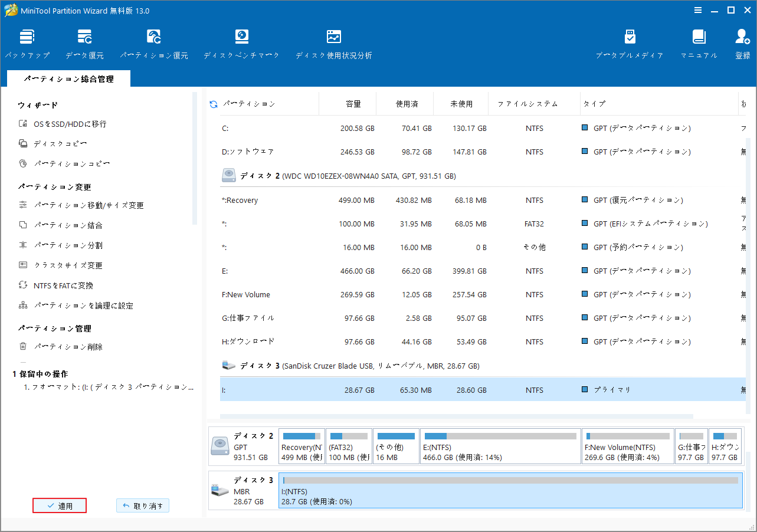Open the hamburger menu at top right
Screen dimensions: 757x532
point(698,10)
